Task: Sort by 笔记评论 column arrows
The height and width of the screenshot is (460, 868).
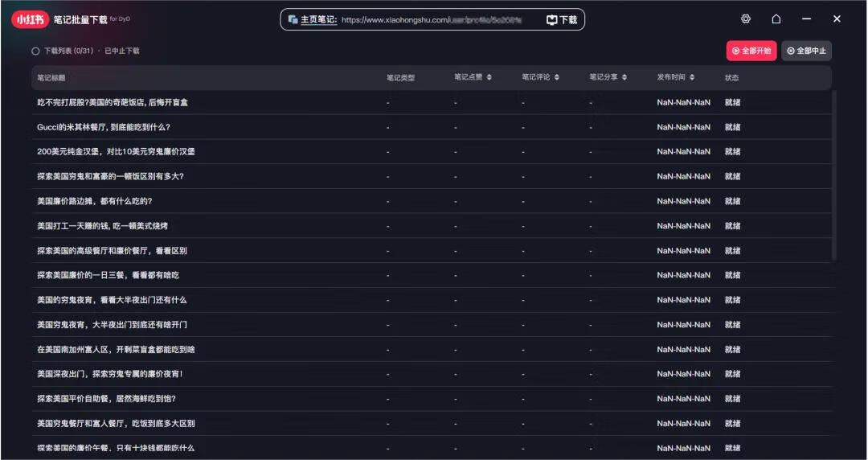Action: [557, 78]
